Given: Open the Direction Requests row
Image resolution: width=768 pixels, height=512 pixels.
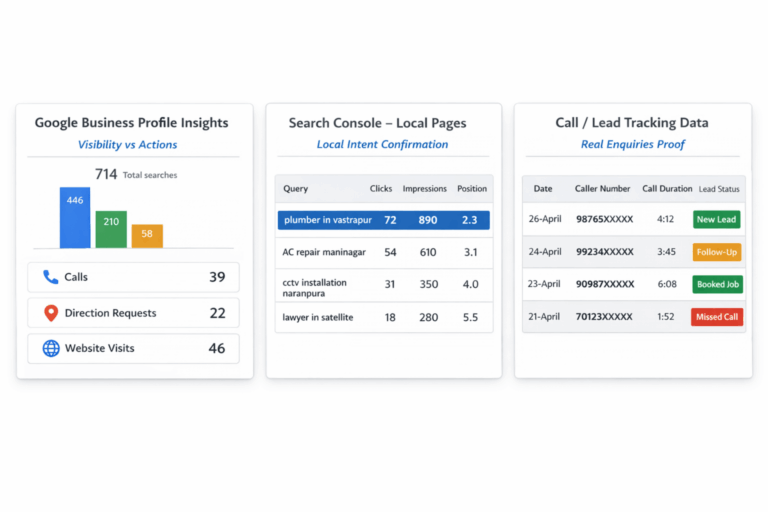Looking at the screenshot, I should 133,313.
